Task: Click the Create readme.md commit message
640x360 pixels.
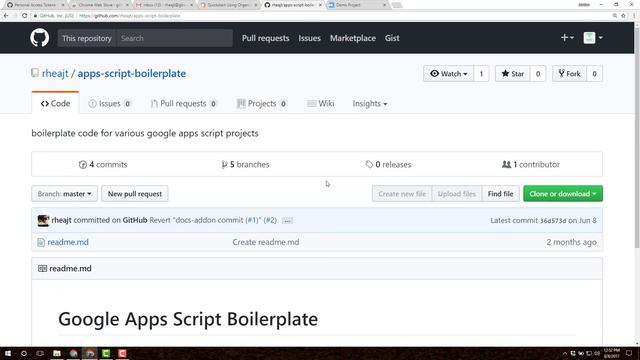Action: click(266, 242)
